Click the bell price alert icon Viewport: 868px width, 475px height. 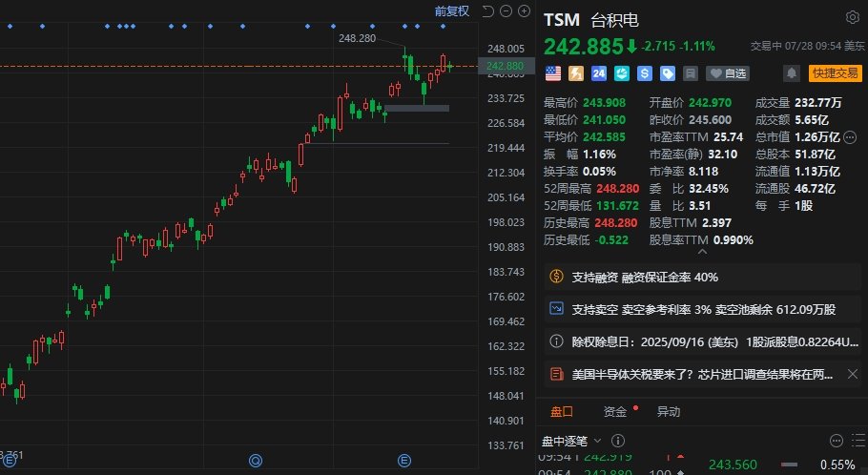point(791,73)
